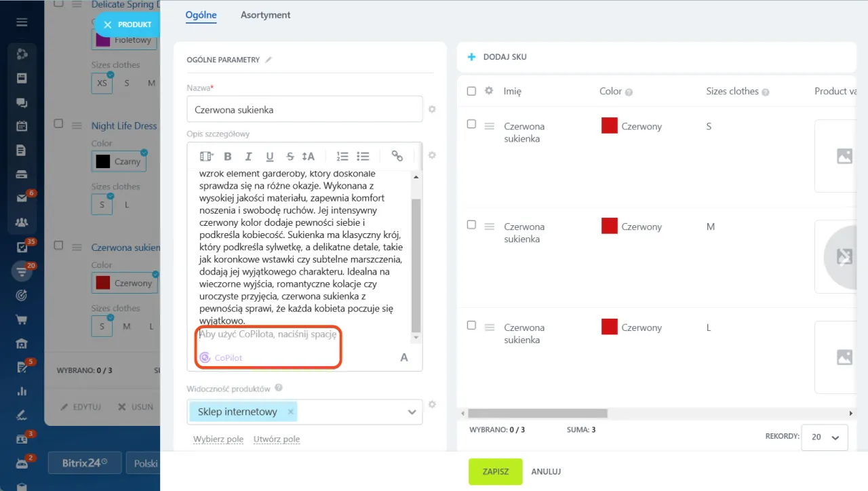This screenshot has width=868, height=491.
Task: Open row menu for size S SKU
Action: click(x=490, y=125)
